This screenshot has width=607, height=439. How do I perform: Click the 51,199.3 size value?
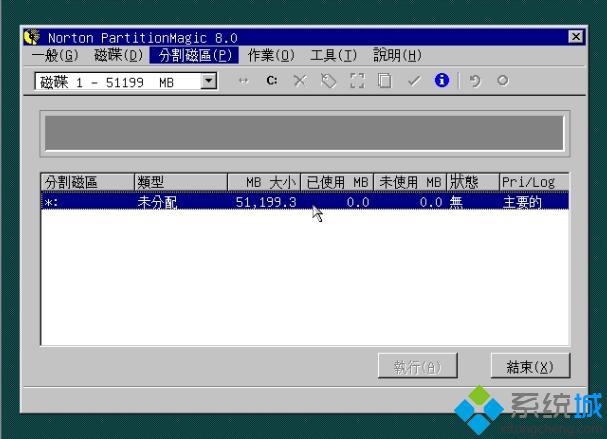(266, 202)
